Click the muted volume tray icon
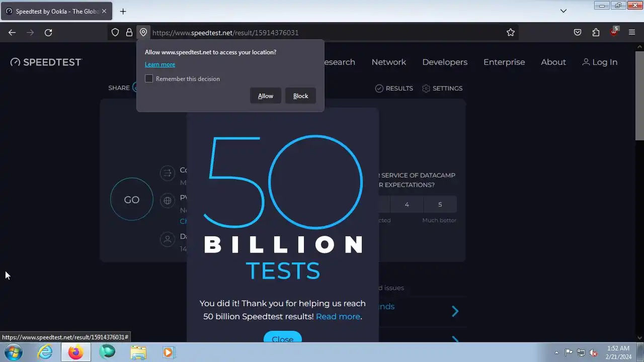644x362 pixels. click(594, 352)
